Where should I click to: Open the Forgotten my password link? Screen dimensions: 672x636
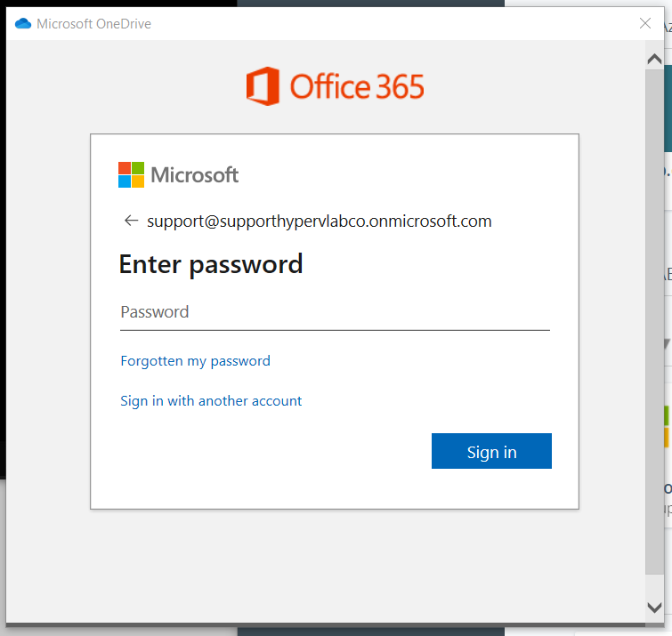(x=196, y=361)
